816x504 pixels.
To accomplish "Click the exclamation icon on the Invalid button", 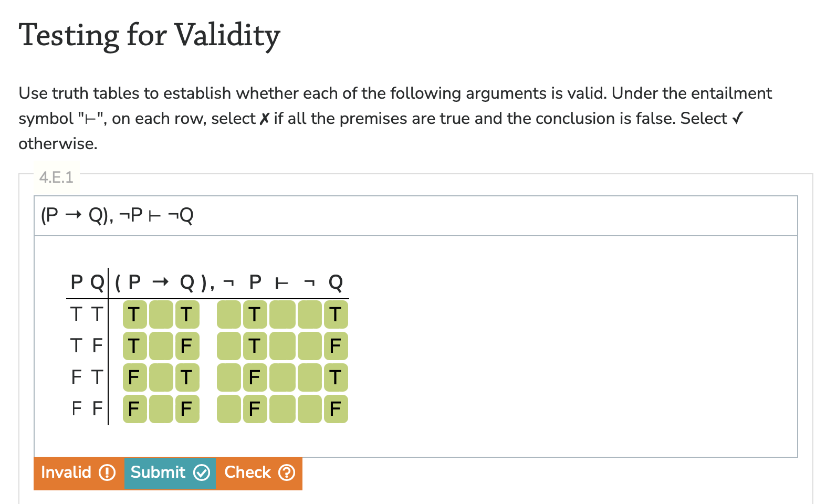I will (107, 472).
